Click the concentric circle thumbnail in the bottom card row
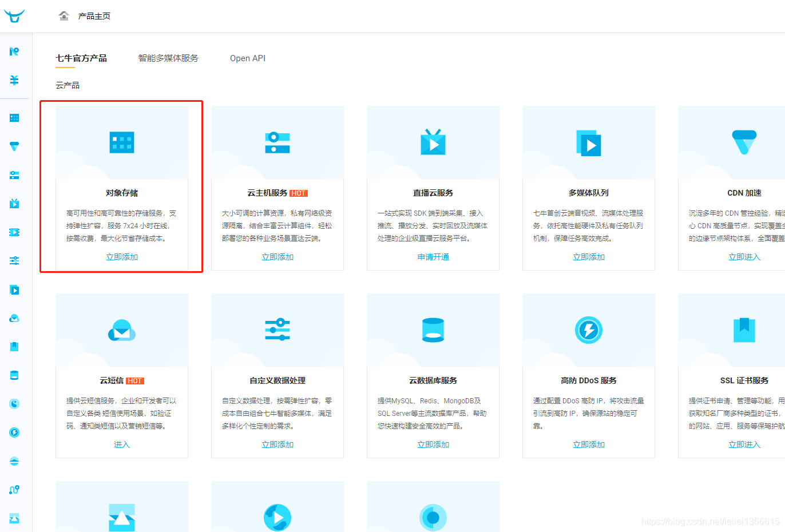This screenshot has height=532, width=785. point(433,518)
